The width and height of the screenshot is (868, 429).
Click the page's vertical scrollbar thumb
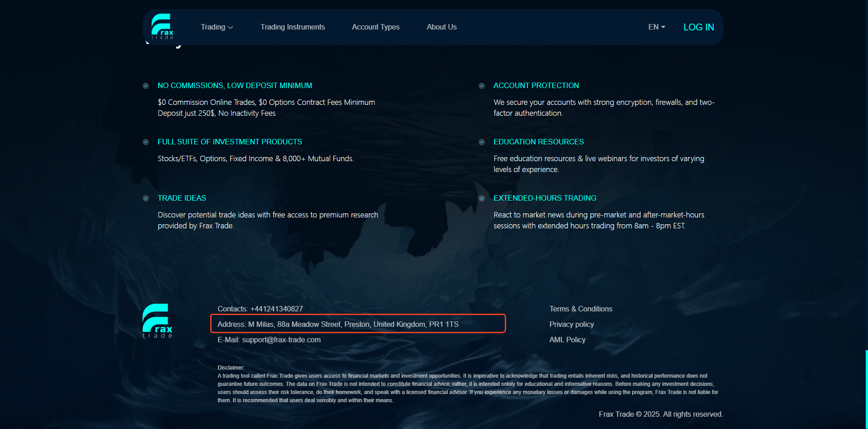tap(867, 389)
